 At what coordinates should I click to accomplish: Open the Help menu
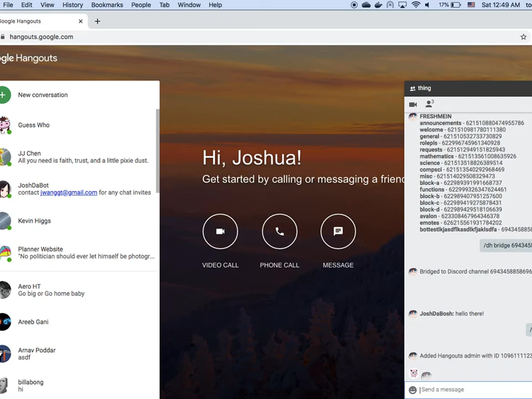[215, 5]
